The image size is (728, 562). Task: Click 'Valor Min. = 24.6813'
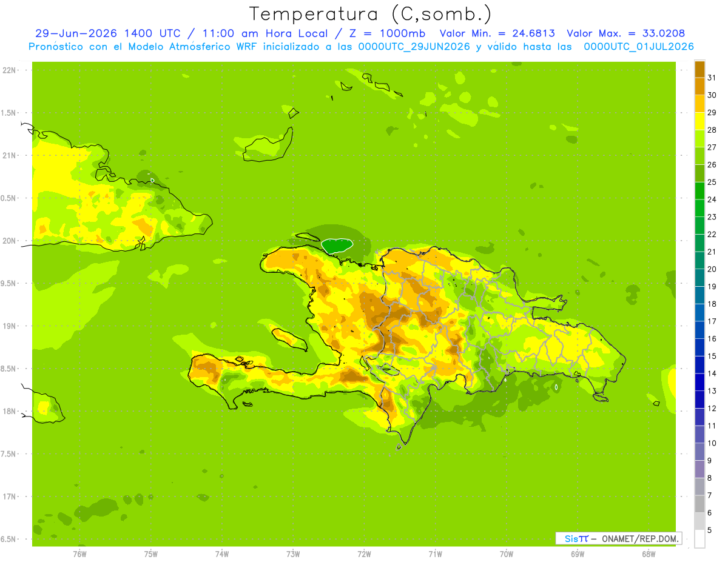[x=497, y=33]
